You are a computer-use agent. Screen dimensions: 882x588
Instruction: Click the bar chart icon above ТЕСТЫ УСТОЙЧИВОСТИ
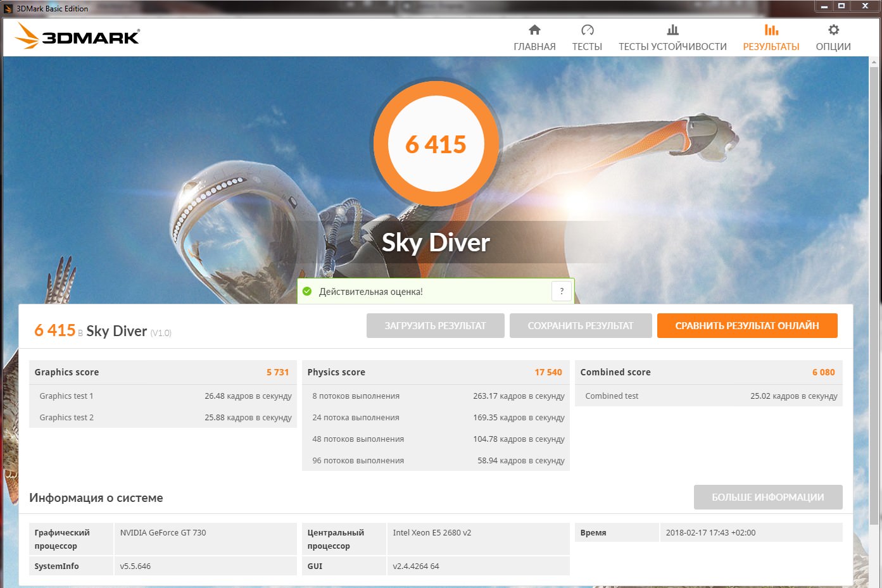coord(672,30)
